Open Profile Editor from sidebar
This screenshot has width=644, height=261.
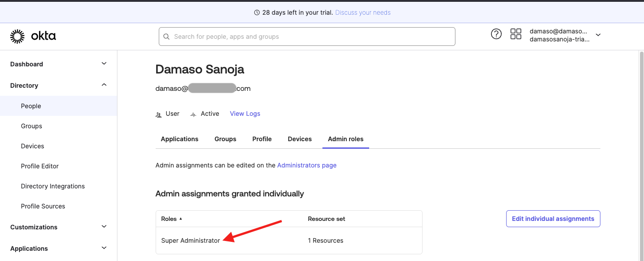(x=40, y=166)
